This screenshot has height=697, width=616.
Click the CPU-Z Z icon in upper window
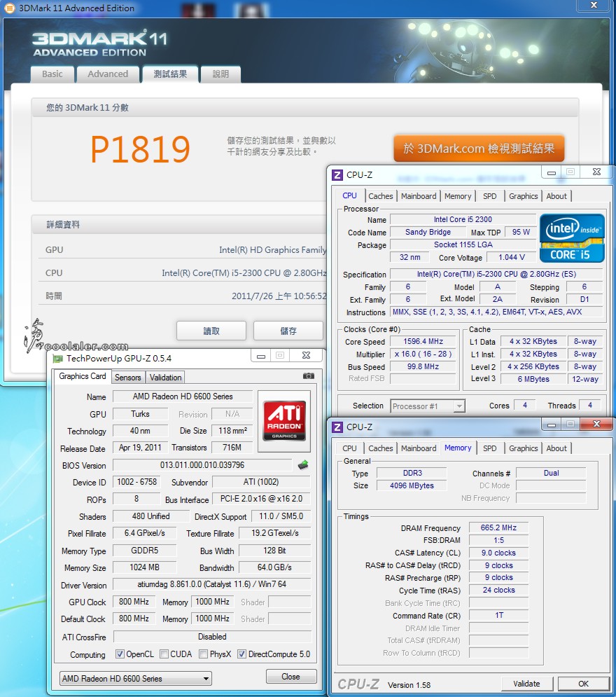coord(337,175)
